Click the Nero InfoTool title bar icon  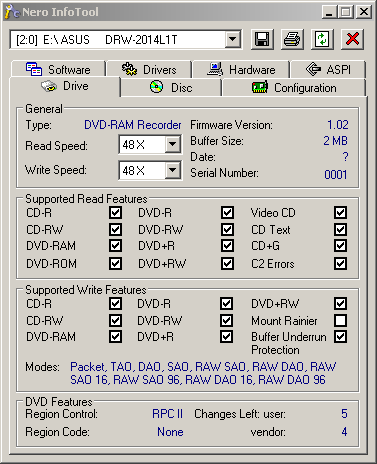(x=12, y=12)
